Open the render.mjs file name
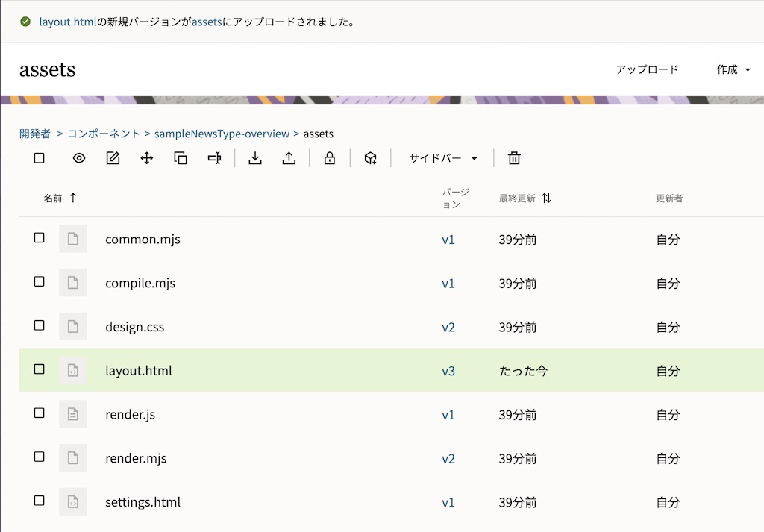The height and width of the screenshot is (532, 764). pos(136,458)
